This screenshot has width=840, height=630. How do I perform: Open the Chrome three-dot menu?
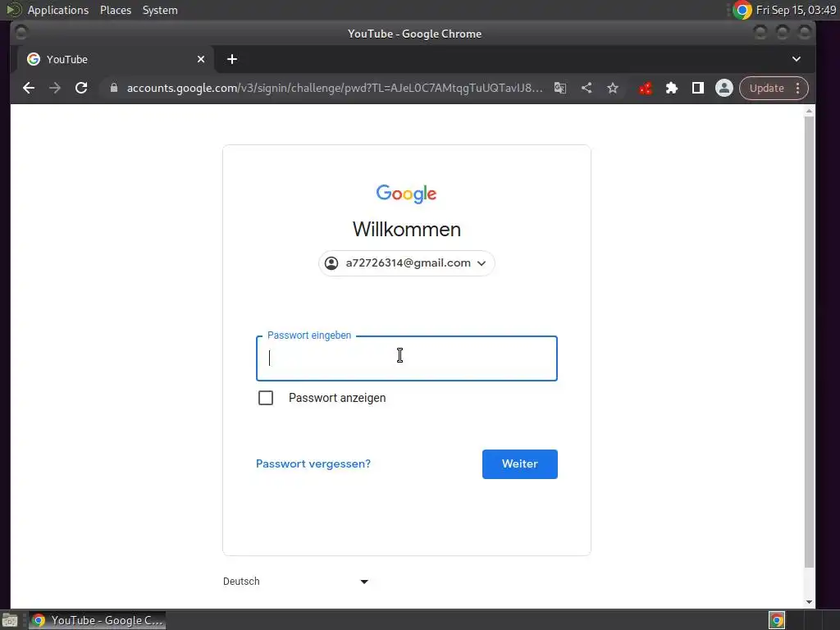(x=798, y=88)
